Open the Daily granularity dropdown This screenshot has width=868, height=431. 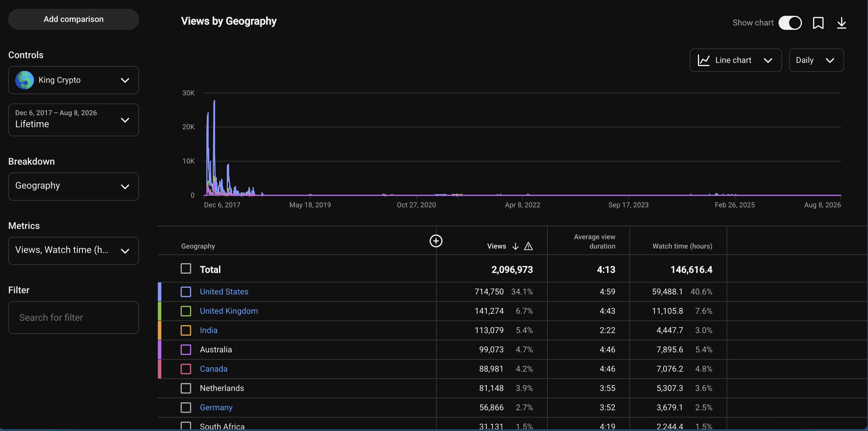(816, 60)
